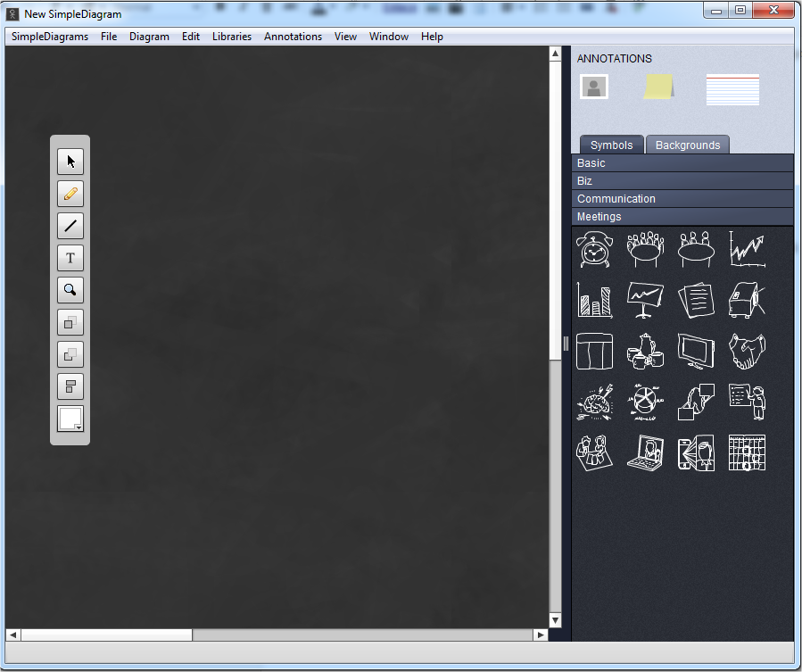This screenshot has width=802, height=672.
Task: Expand the Basic symbol library
Action: click(x=682, y=162)
